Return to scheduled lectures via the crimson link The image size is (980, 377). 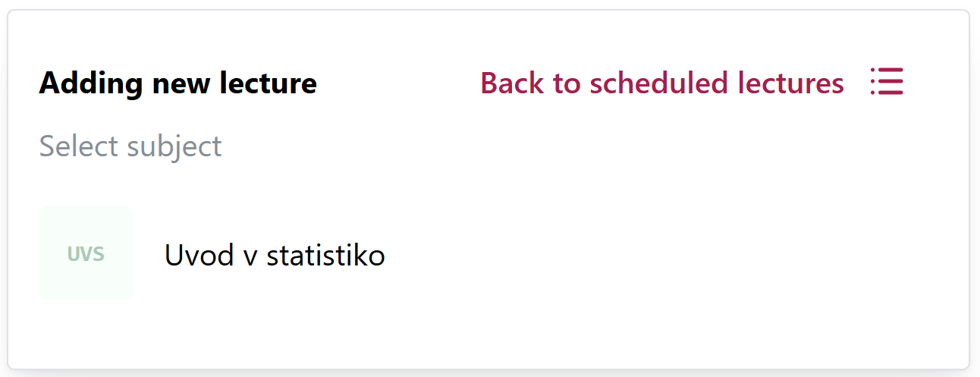[662, 83]
